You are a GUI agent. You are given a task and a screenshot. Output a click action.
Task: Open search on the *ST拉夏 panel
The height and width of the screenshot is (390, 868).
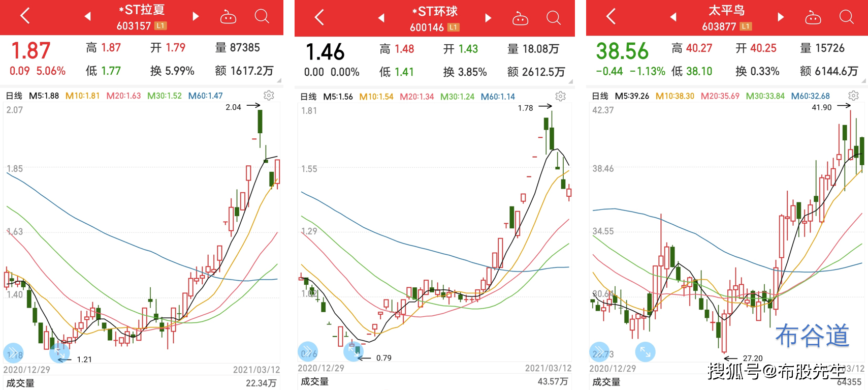pos(262,16)
